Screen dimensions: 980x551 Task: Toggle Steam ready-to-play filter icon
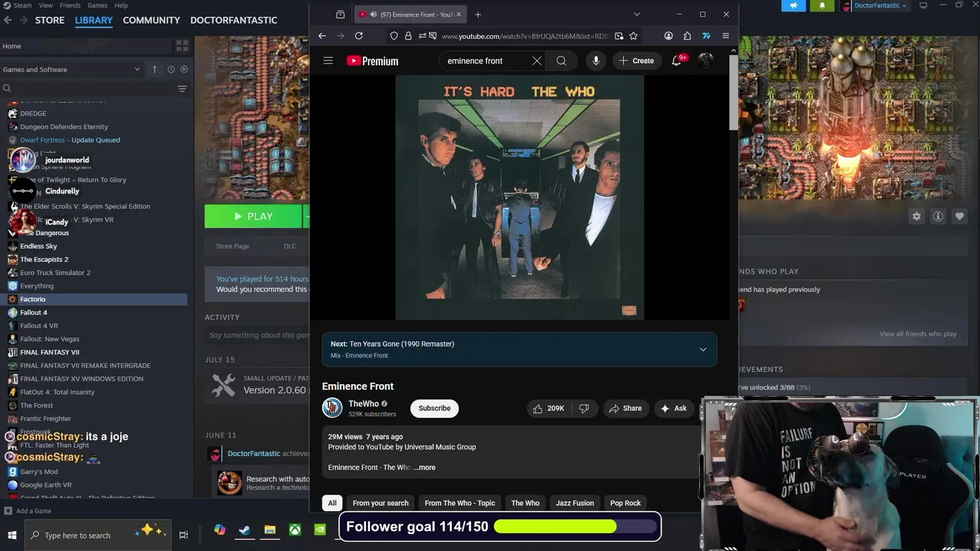(x=184, y=69)
